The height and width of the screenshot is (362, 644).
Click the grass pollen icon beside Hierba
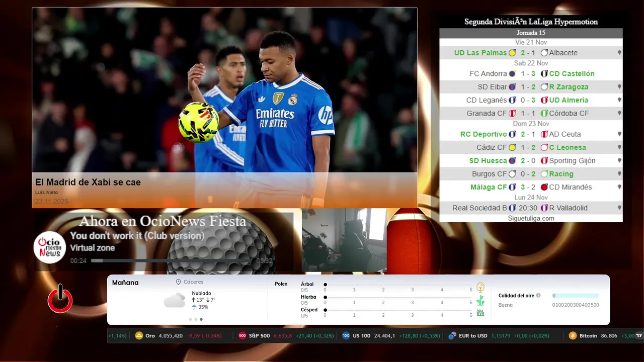click(x=480, y=300)
